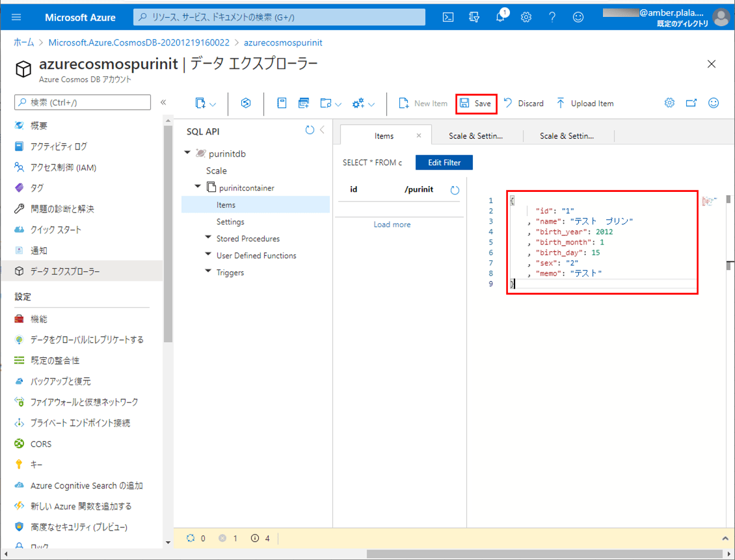Screen dimensions: 735x560
Task: Open 問題の診断と解決 page
Action: (x=62, y=209)
